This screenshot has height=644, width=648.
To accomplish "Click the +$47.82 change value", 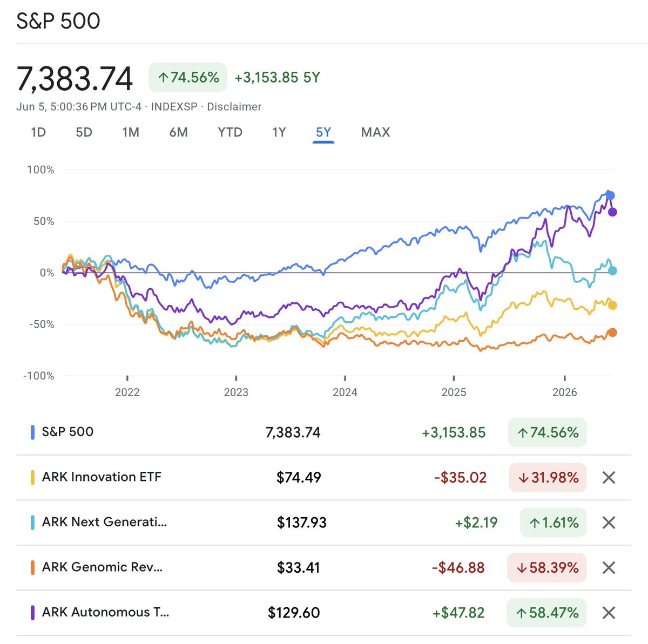I will [x=458, y=613].
